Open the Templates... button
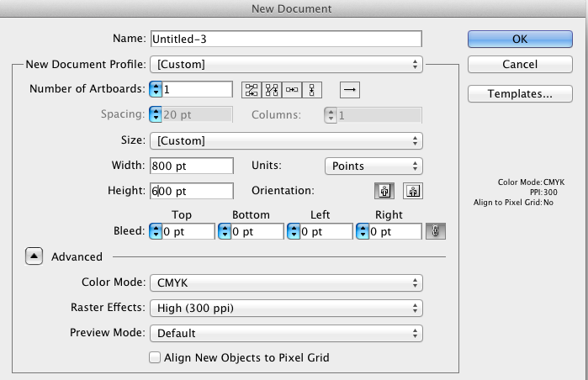 519,94
